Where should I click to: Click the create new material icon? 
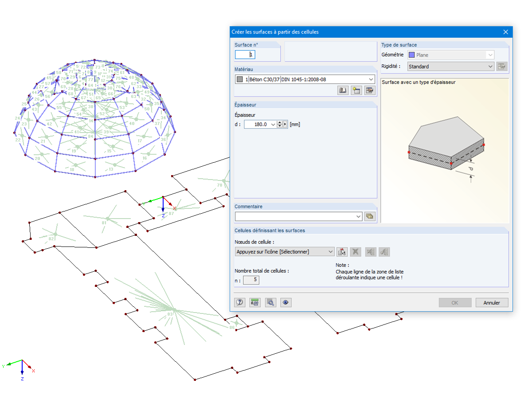(x=356, y=90)
